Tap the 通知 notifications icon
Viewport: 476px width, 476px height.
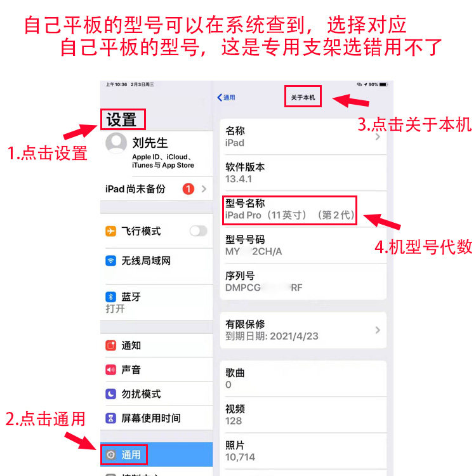[110, 345]
